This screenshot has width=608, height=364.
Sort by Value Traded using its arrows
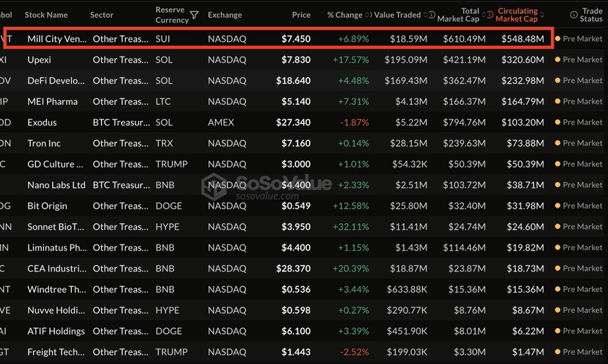pyautogui.click(x=425, y=15)
